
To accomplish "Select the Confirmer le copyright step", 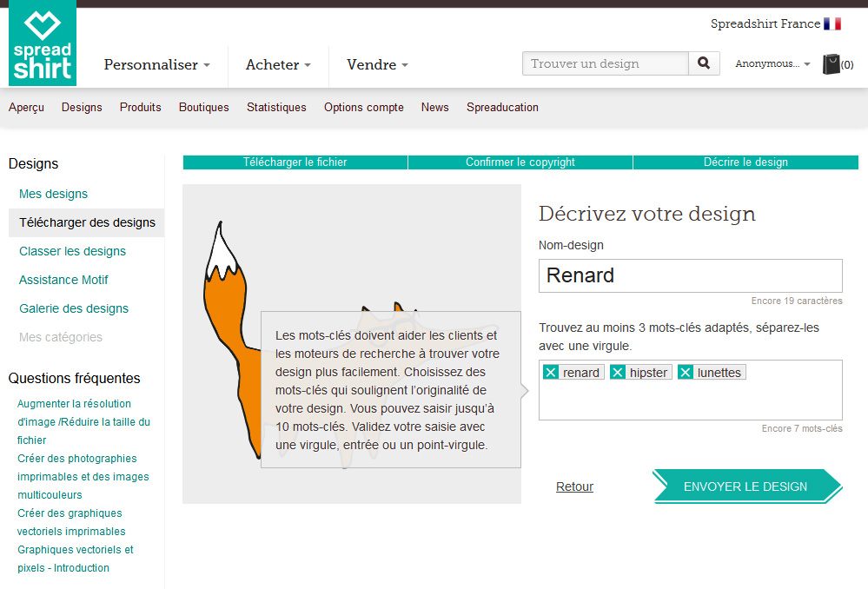I will [x=520, y=162].
